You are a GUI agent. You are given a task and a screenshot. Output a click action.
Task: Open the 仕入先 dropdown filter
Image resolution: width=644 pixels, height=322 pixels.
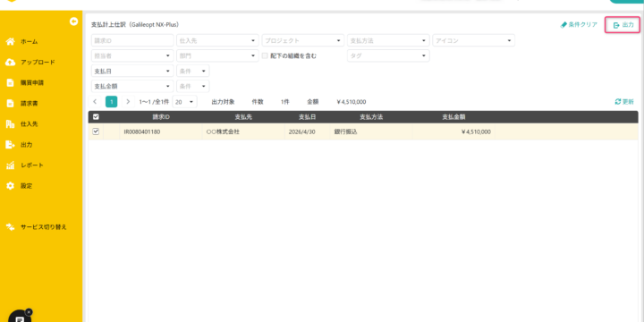217,40
